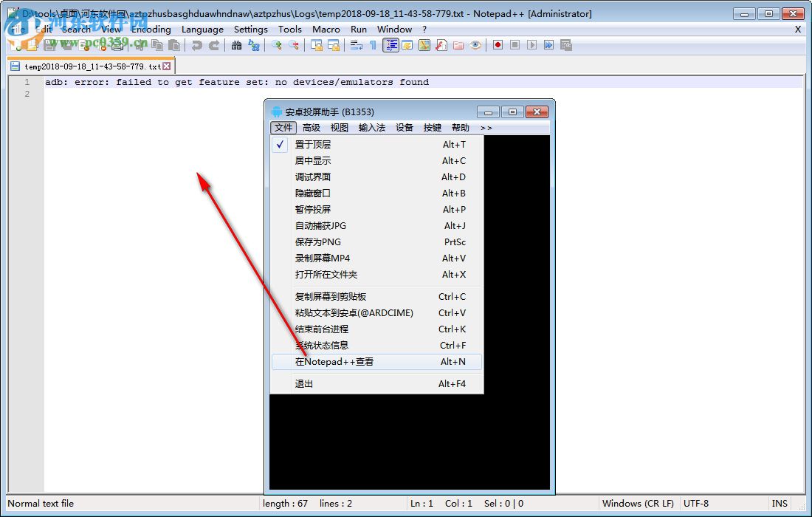The image size is (812, 517).
Task: Click the Zoom In magnifier icon
Action: (x=277, y=46)
